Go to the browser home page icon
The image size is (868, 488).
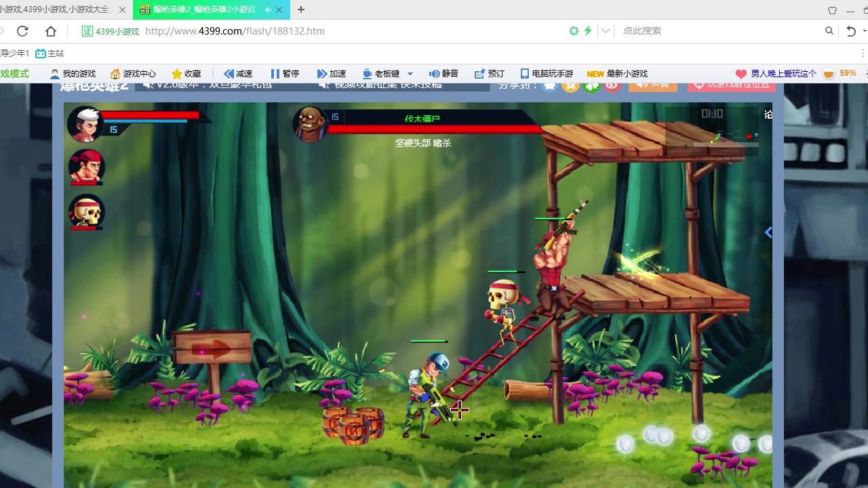[51, 31]
